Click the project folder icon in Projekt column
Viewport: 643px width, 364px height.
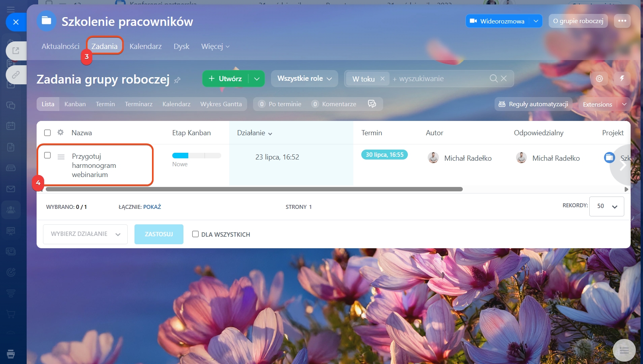tap(609, 158)
